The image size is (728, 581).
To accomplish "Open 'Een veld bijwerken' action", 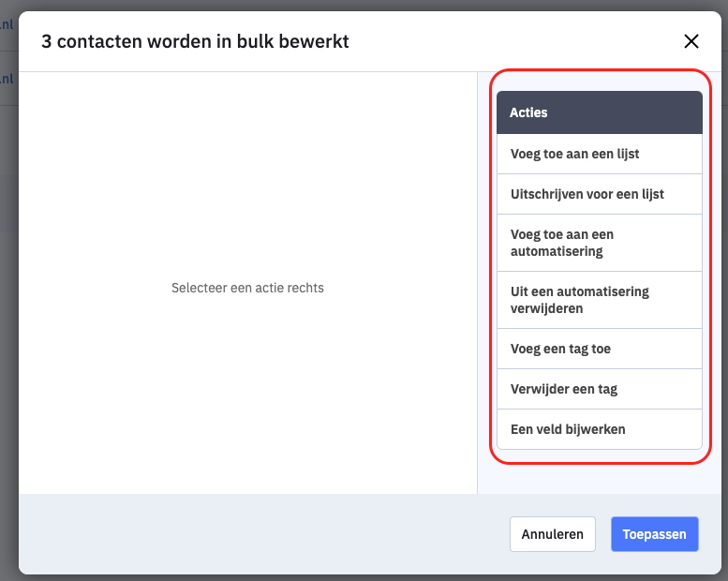I will [600, 429].
